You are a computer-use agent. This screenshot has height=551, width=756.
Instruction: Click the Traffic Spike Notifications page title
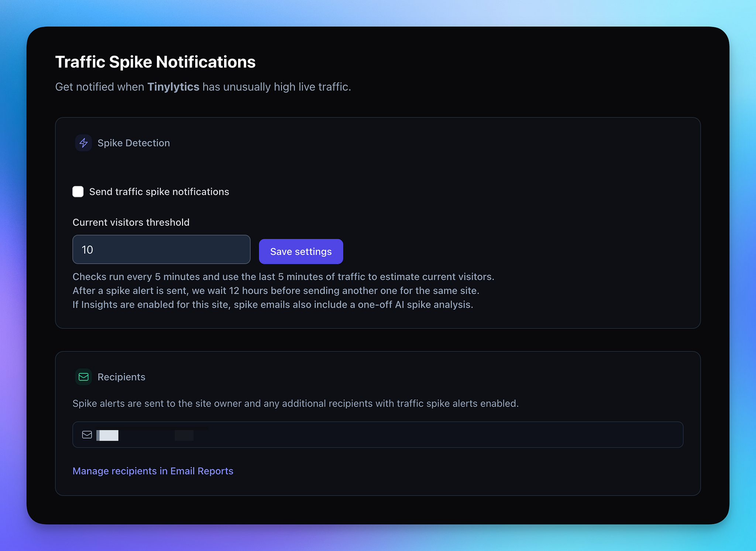[x=155, y=62]
